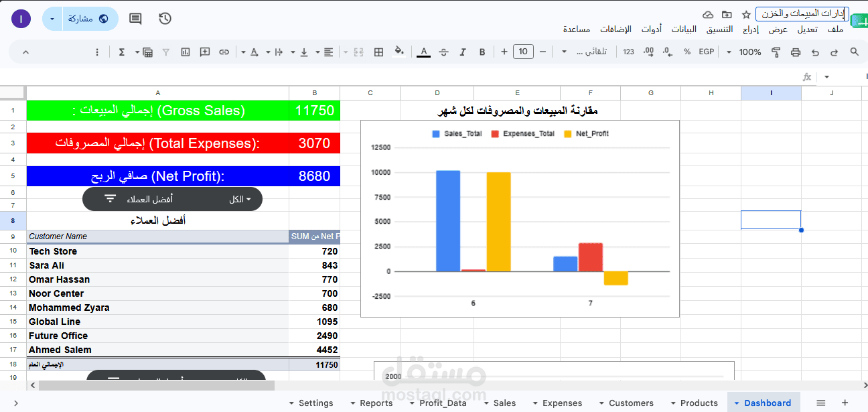
Task: Select the paint format tool
Action: pyautogui.click(x=776, y=52)
